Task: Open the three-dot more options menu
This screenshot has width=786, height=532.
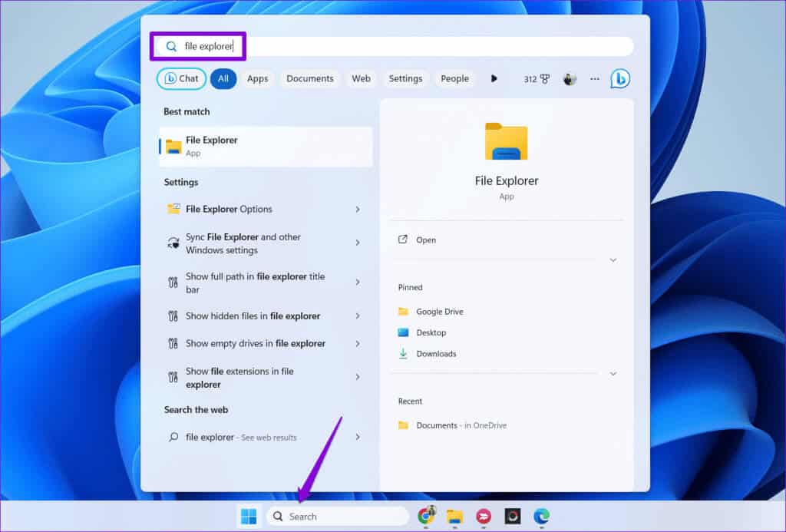Action: 595,79
